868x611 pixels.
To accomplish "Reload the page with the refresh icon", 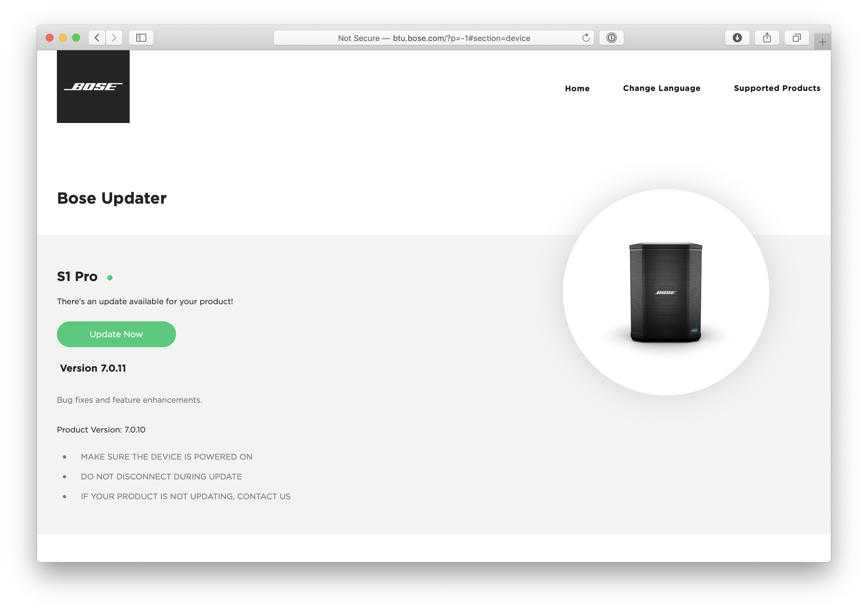I will tap(586, 38).
